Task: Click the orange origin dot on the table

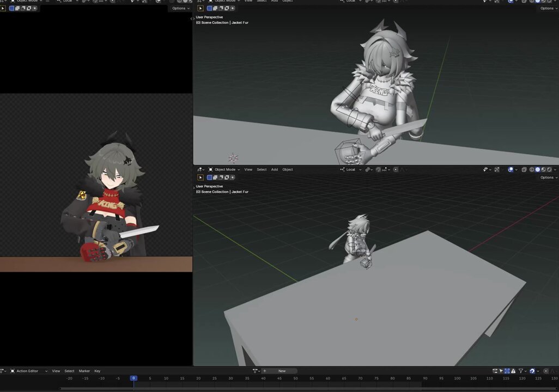Action: [356, 319]
